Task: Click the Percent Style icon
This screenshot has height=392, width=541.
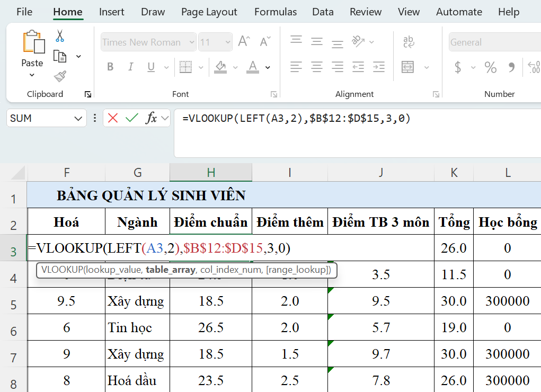Action: point(491,67)
